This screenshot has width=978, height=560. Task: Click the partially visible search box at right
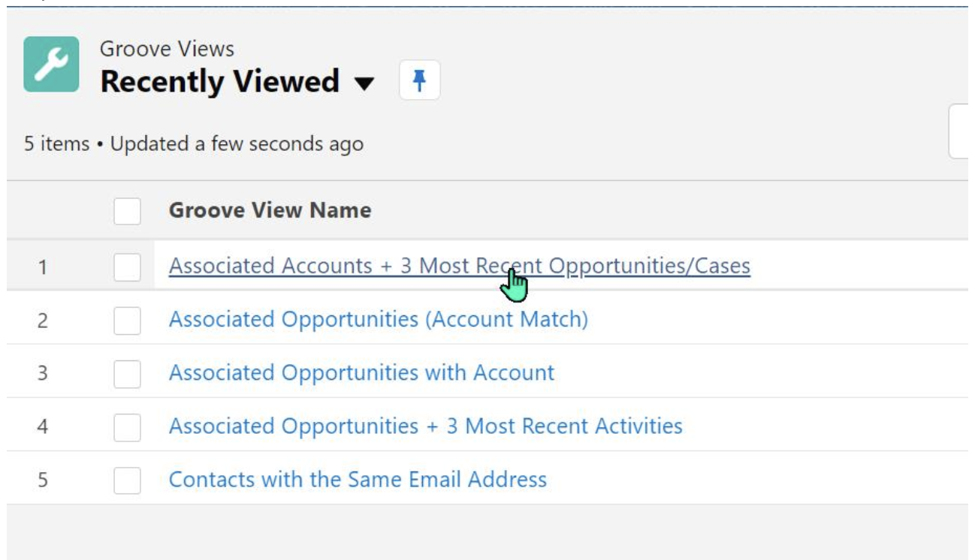coord(958,131)
